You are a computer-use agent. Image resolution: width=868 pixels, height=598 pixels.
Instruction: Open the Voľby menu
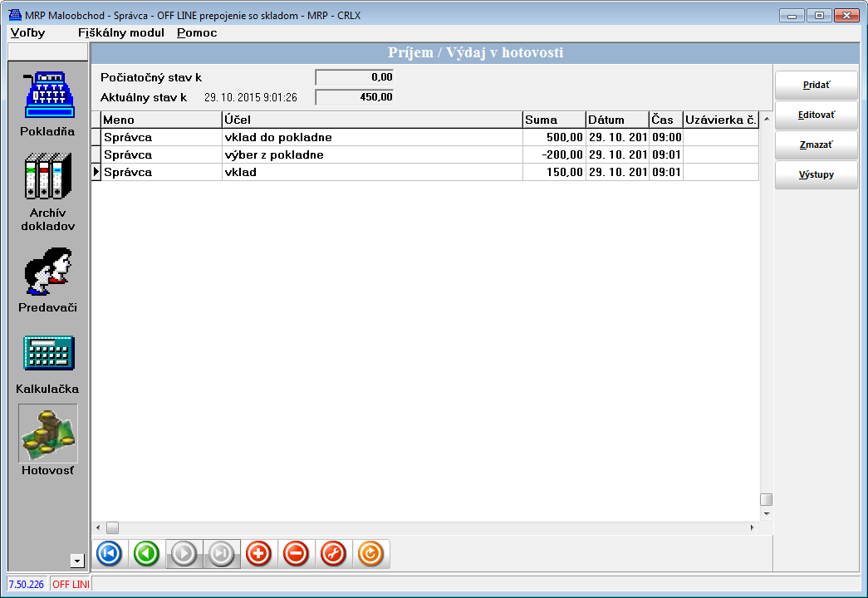(27, 33)
